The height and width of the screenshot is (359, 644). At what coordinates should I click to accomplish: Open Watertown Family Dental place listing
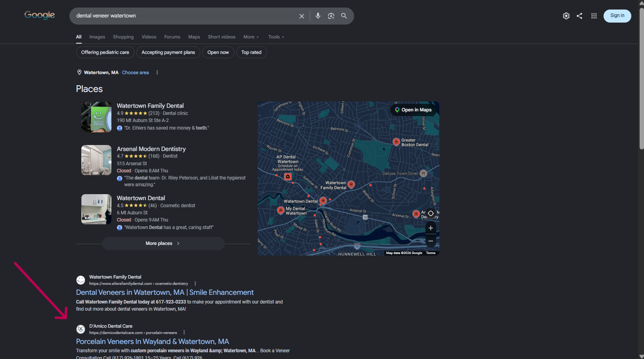pos(150,106)
